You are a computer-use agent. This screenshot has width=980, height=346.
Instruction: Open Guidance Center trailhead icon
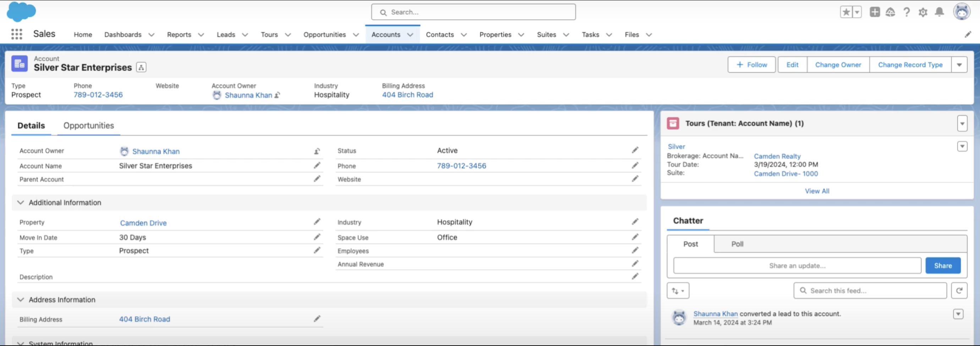click(x=890, y=12)
